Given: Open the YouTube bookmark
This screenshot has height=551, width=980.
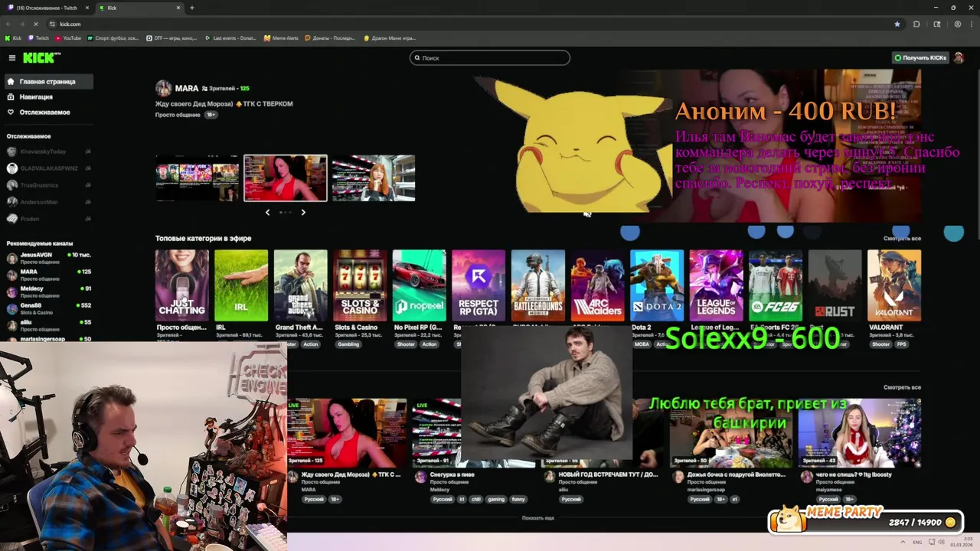Looking at the screenshot, I should point(68,37).
